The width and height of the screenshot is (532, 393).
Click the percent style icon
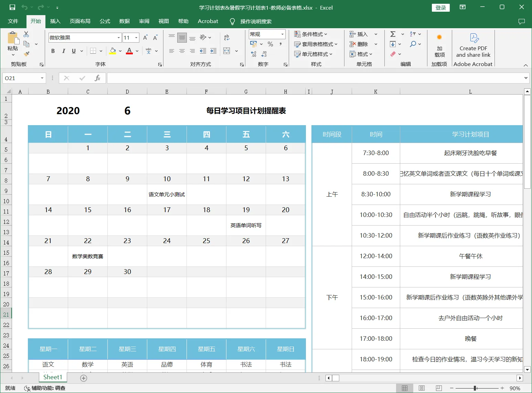point(270,44)
